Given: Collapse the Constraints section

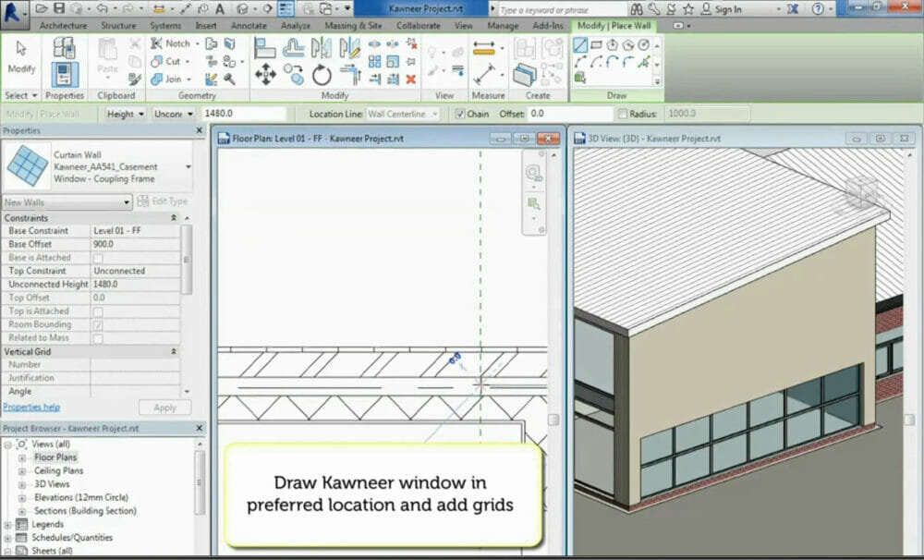Looking at the screenshot, I should coord(174,218).
